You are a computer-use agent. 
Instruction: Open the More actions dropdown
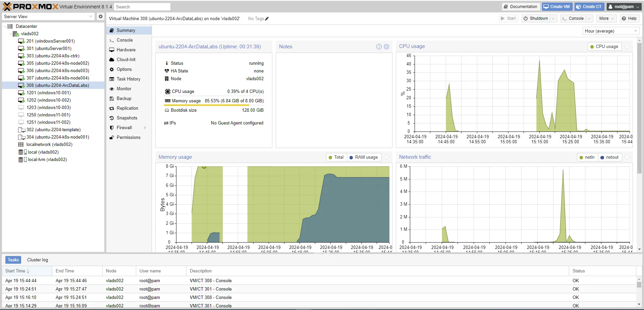click(x=607, y=18)
